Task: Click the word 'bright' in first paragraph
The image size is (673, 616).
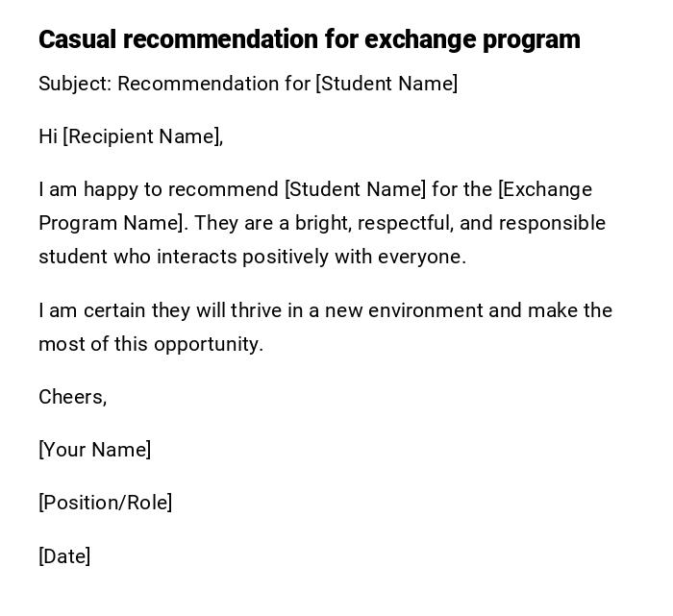Action: click(323, 223)
